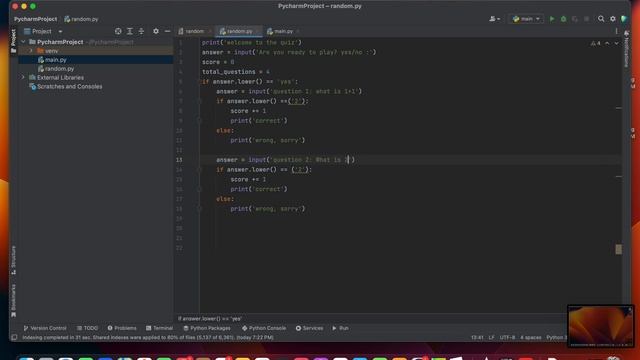Image resolution: width=640 pixels, height=360 pixels.
Task: Toggle Bookmarks tool window sidebar button
Action: click(13, 301)
